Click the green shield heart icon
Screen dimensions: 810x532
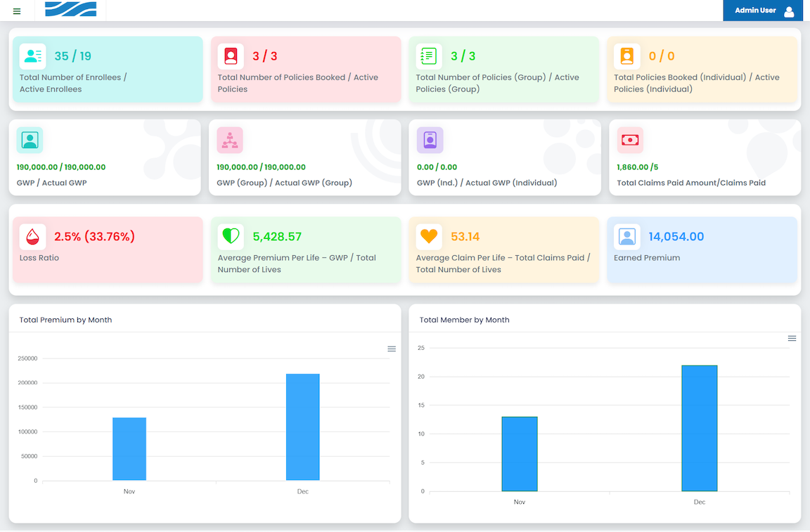click(231, 237)
